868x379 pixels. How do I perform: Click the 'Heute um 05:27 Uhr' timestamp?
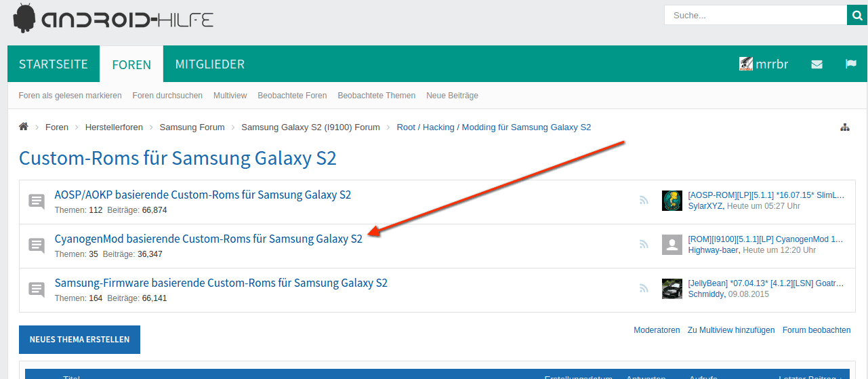tap(764, 206)
